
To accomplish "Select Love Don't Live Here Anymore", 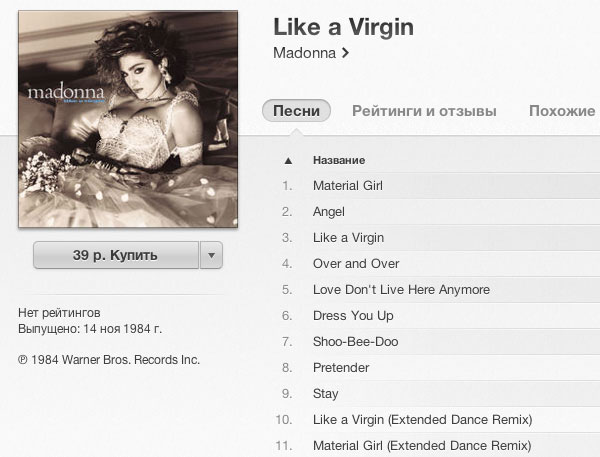I will pyautogui.click(x=437, y=290).
